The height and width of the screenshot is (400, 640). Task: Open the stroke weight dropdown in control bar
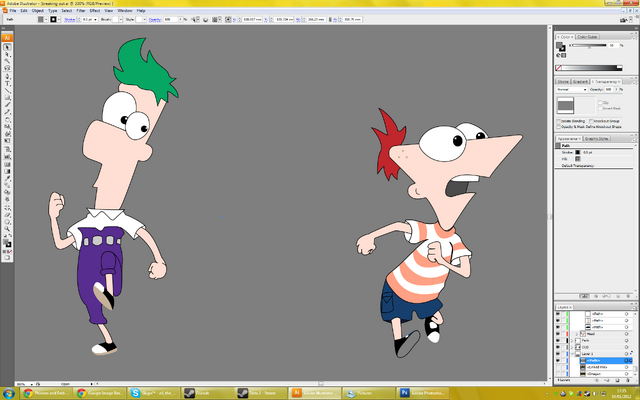pos(96,20)
